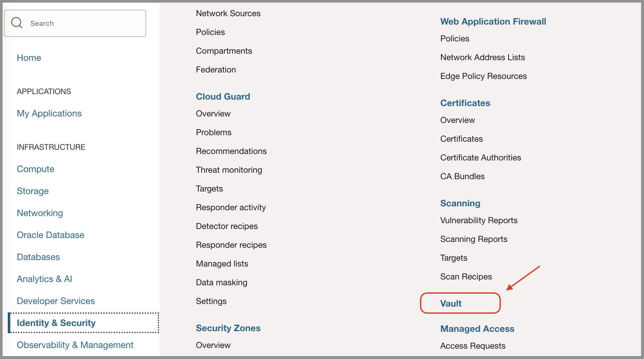Open Vulnerability Reports under Scanning
Viewport: 644px width, 359px height.
click(x=478, y=220)
